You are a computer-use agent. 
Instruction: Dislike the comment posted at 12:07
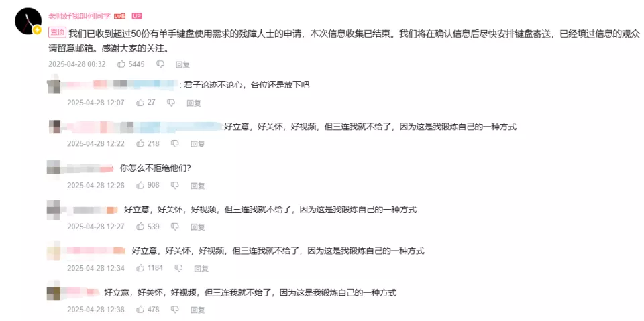pos(171,103)
